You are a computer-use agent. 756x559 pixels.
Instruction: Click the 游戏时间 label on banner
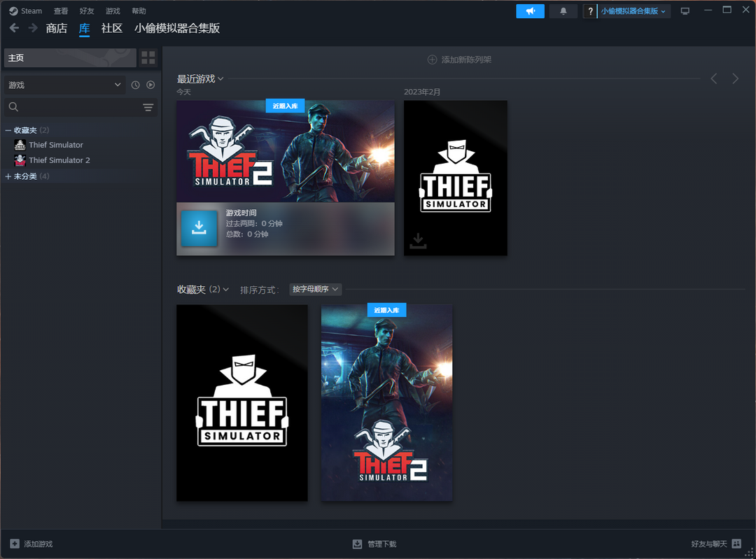(x=241, y=213)
